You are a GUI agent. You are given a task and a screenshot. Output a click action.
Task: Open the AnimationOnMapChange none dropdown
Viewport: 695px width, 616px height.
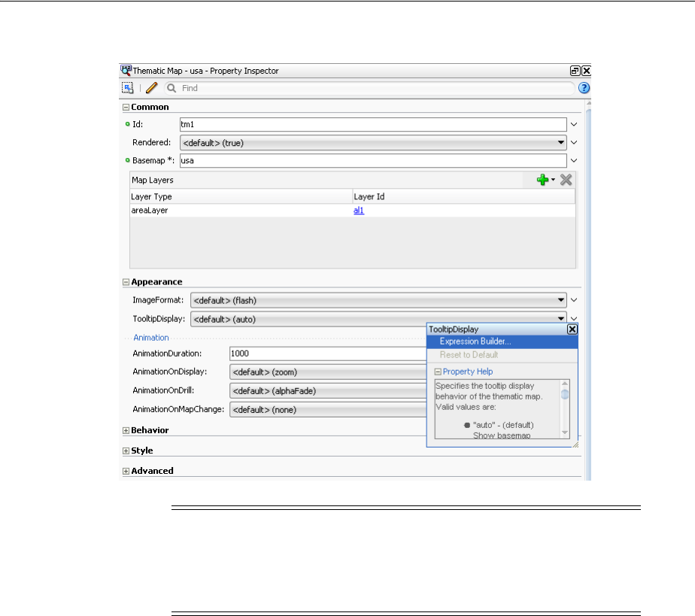328,409
